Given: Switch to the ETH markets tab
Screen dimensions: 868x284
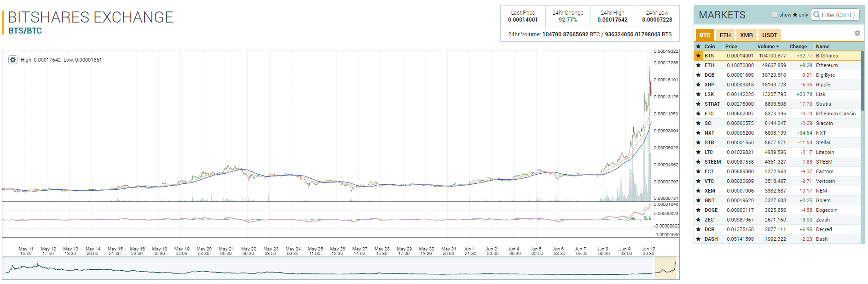Looking at the screenshot, I should pos(725,35).
